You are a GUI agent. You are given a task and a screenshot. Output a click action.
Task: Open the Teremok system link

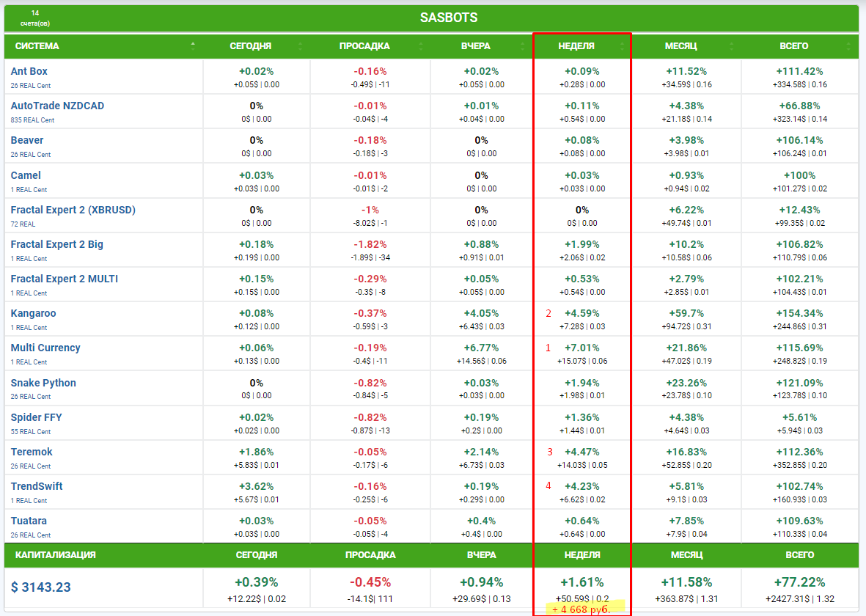[32, 452]
